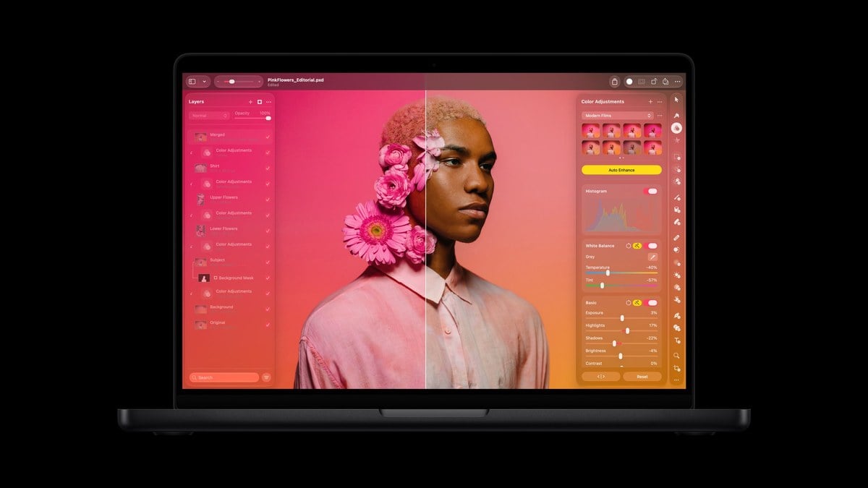This screenshot has width=868, height=488.
Task: Click the Share icon in top toolbar
Action: [665, 82]
